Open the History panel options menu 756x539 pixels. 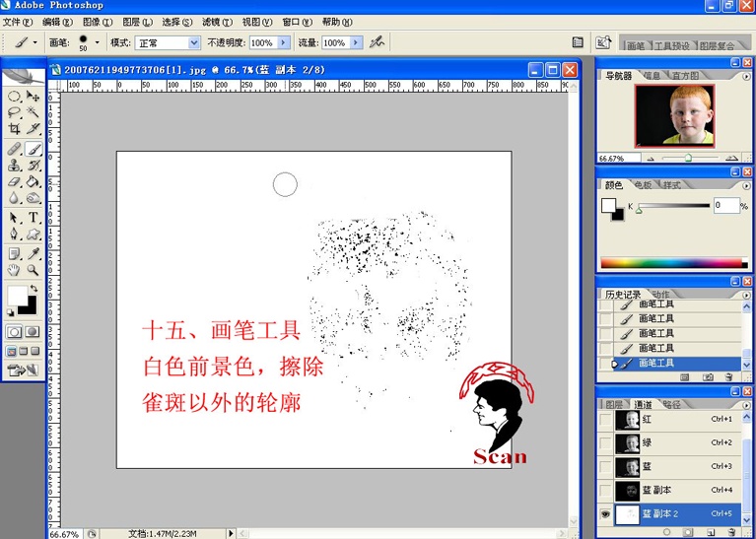pyautogui.click(x=746, y=295)
